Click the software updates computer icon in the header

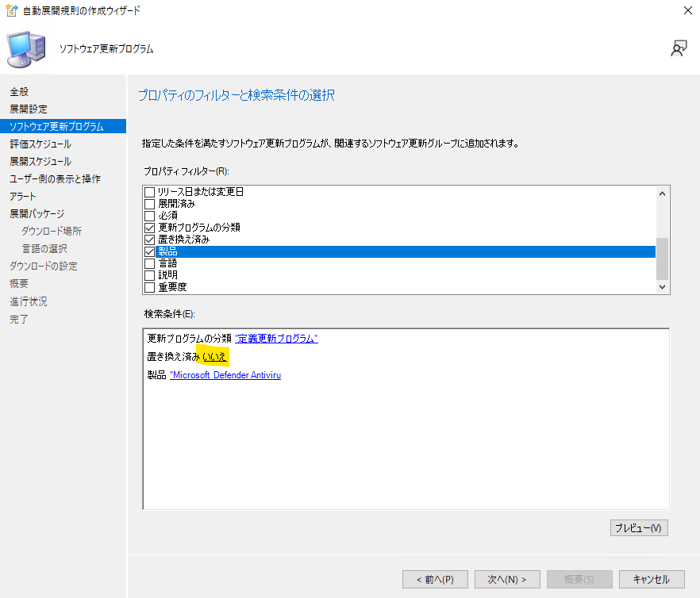26,48
